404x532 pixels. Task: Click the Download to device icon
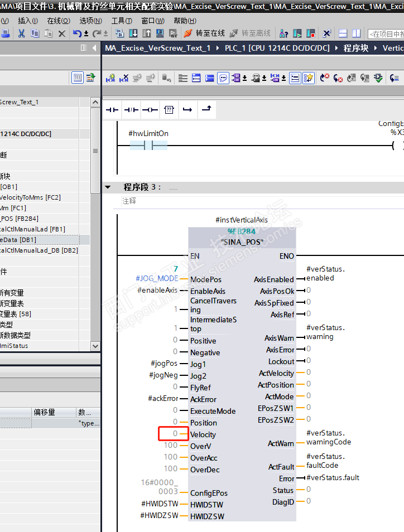point(133,33)
